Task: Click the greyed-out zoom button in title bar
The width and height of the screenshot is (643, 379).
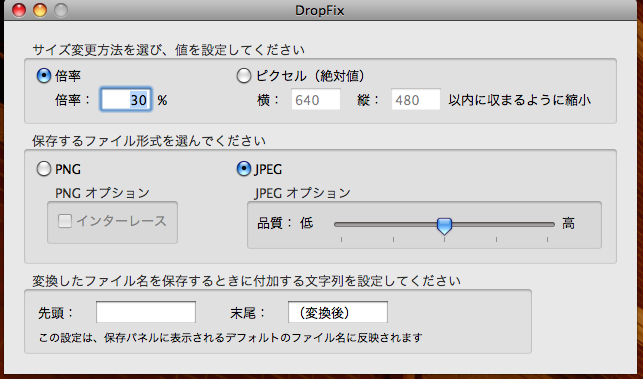Action: (x=61, y=10)
